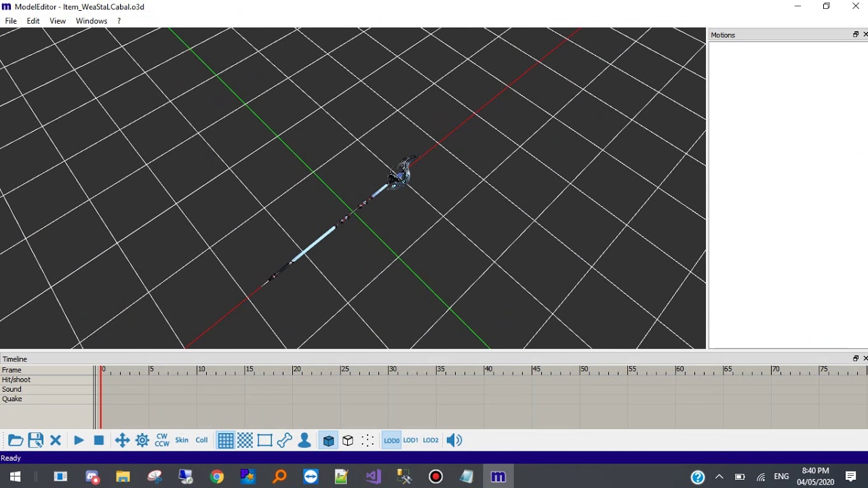Launch Google Chrome from taskbar
The width and height of the screenshot is (868, 488).
pyautogui.click(x=216, y=476)
